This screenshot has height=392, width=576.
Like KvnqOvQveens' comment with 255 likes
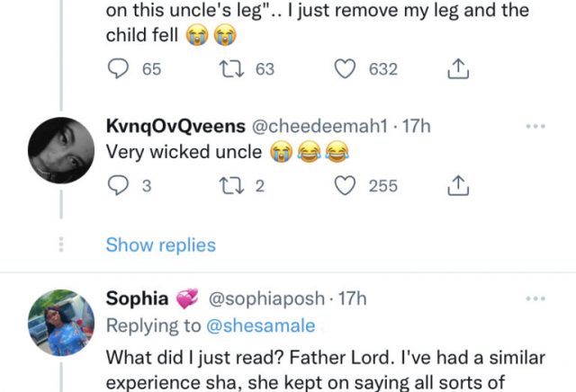pyautogui.click(x=346, y=185)
